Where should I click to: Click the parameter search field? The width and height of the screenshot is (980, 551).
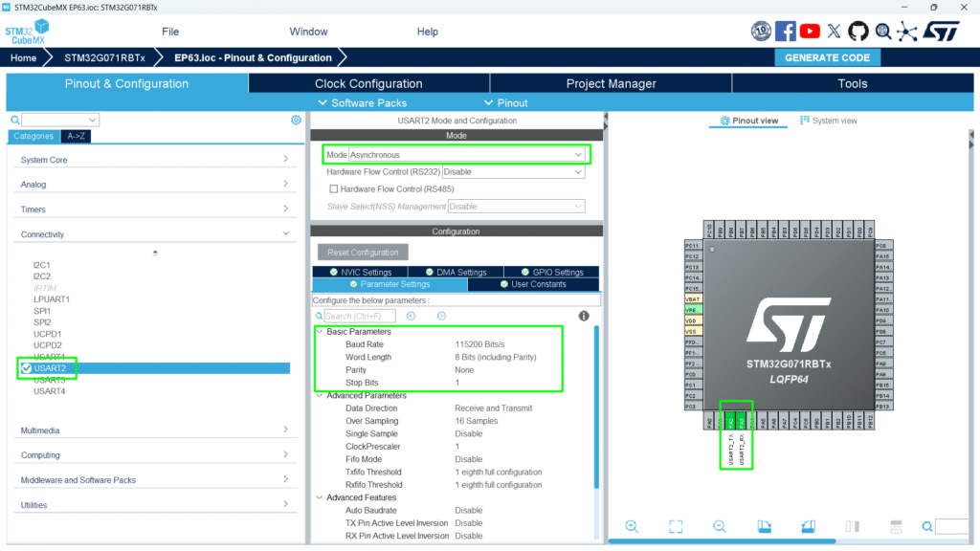358,316
